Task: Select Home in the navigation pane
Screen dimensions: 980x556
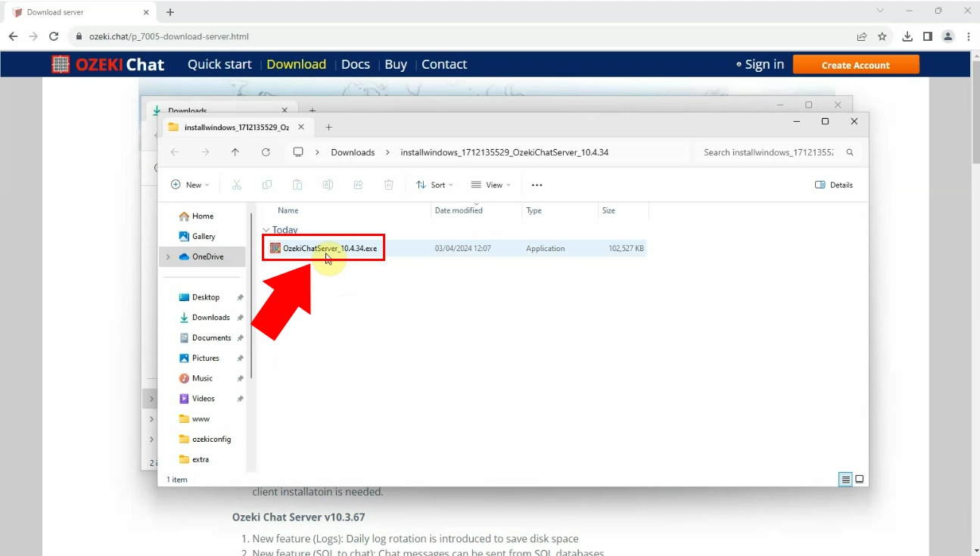Action: coord(196,216)
